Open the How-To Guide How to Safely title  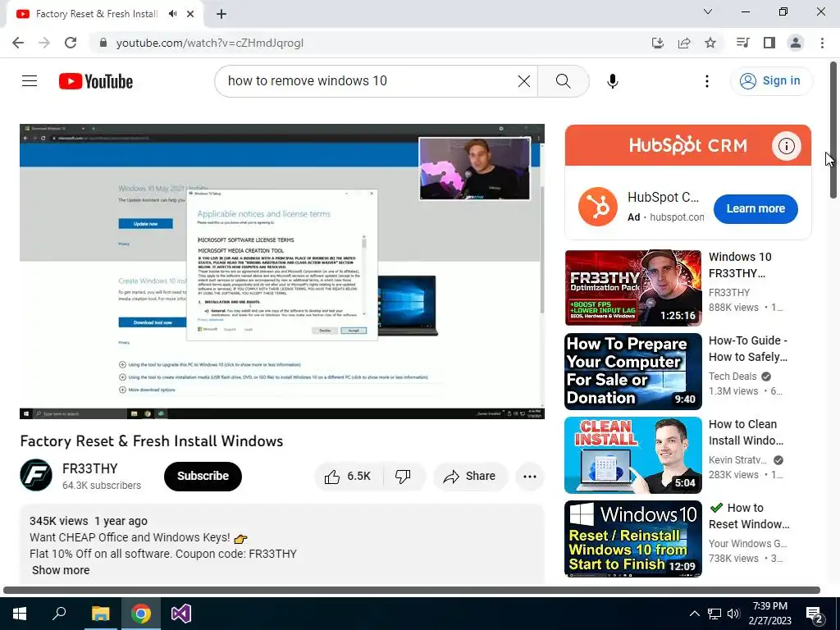coord(748,349)
